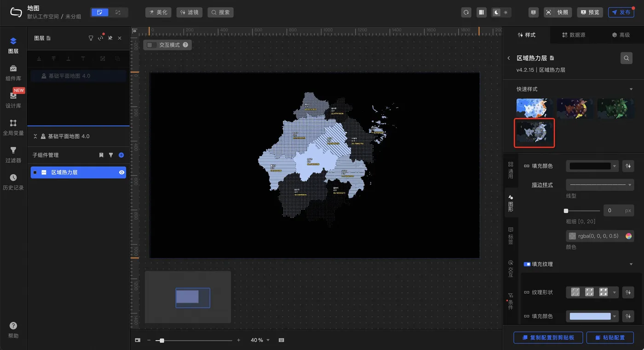Unpin the 图层 panel with pin icon

tap(110, 38)
